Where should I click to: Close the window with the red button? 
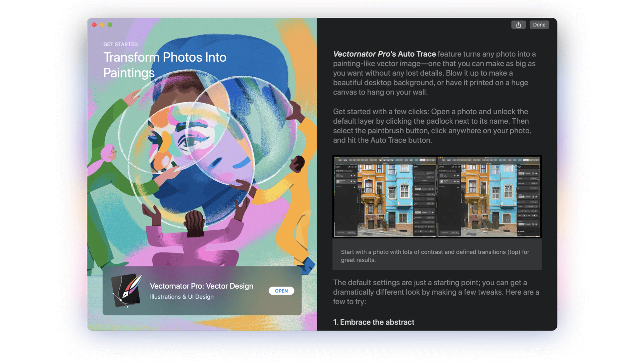click(x=95, y=25)
